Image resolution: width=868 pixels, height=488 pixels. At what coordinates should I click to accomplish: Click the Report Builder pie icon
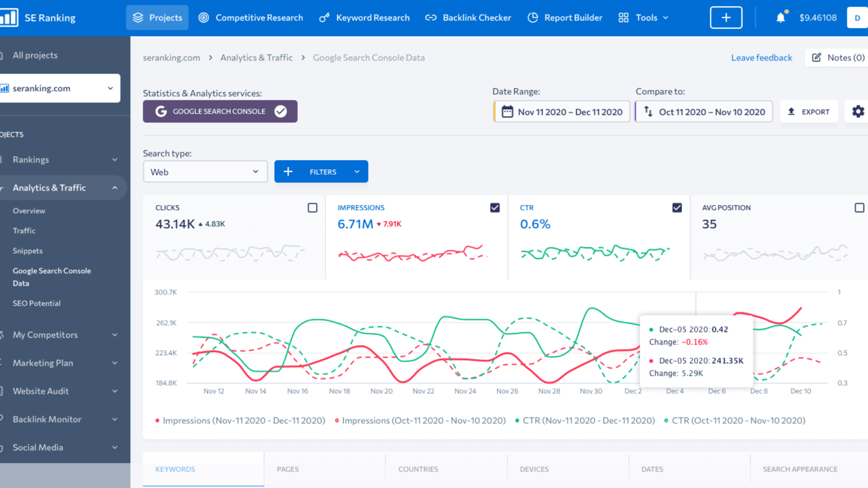pos(532,18)
